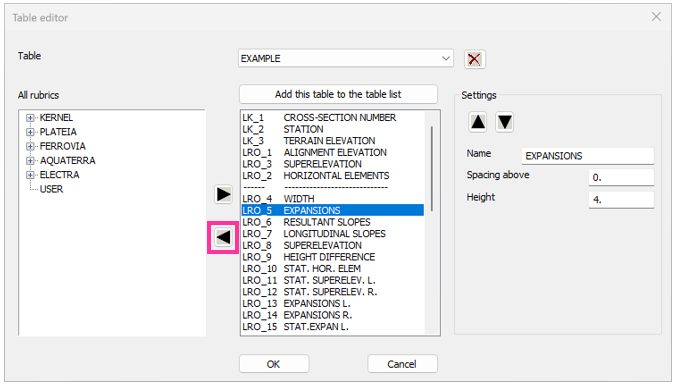Click the Height input field

(x=621, y=200)
